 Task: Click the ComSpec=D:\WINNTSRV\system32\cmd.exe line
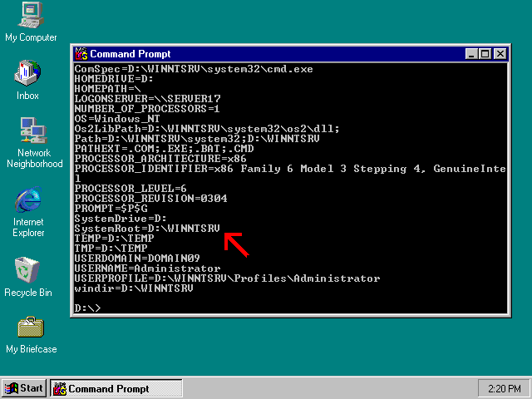(x=194, y=69)
